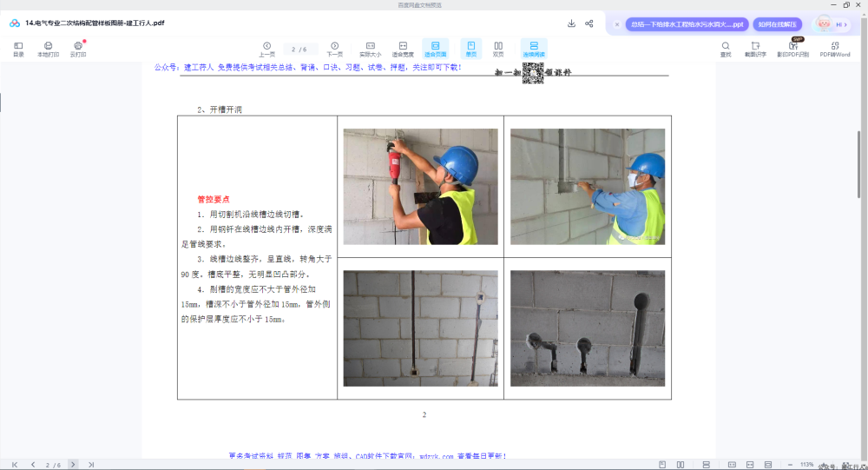The image size is (868, 470).
Task: Click page number 2 below the table
Action: 424,414
